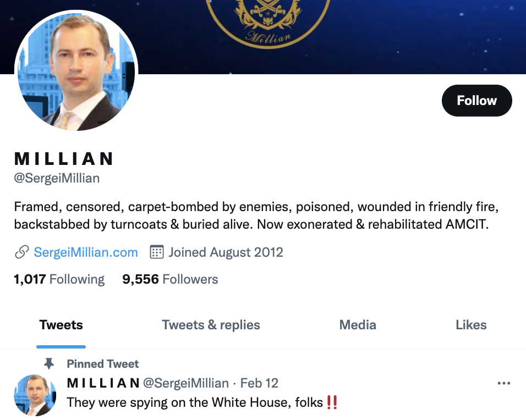Switch to Tweets & replies tab
This screenshot has width=526, height=420.
(x=211, y=325)
